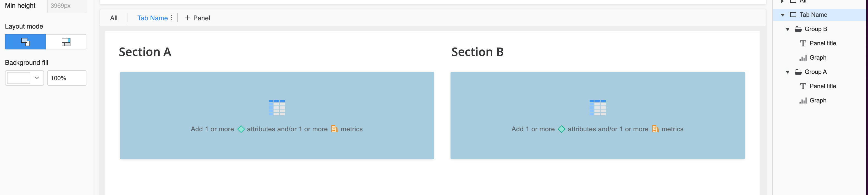868x195 pixels.
Task: Select the free-form layout mode icon
Action: pyautogui.click(x=25, y=42)
